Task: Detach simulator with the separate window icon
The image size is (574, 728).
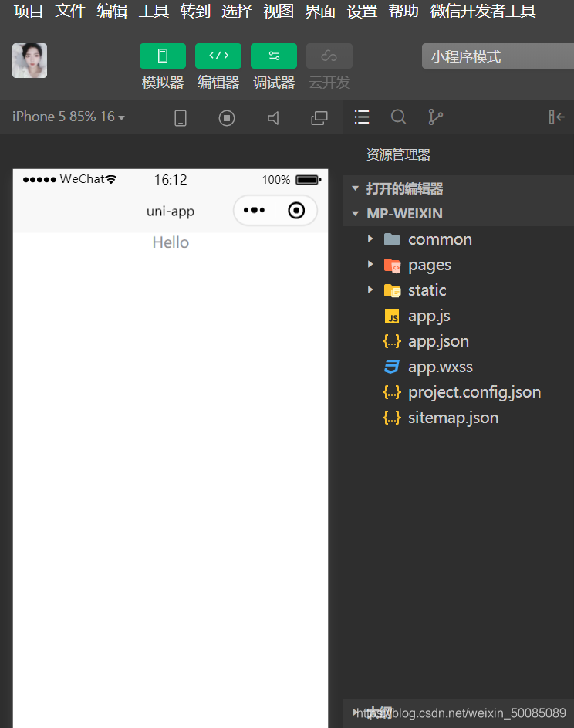Action: pos(319,118)
